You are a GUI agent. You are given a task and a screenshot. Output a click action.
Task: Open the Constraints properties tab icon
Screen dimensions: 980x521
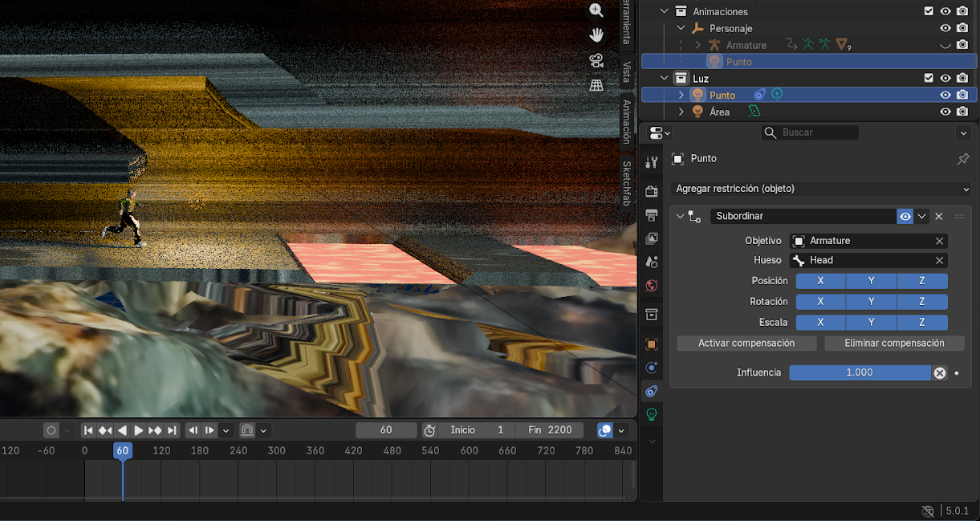pos(652,391)
